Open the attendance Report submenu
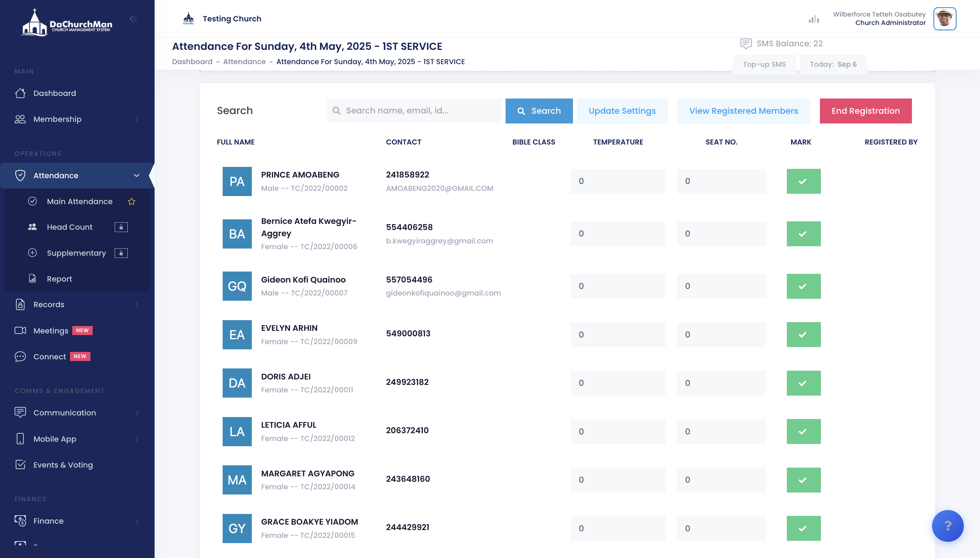The width and height of the screenshot is (980, 558). (x=77, y=279)
